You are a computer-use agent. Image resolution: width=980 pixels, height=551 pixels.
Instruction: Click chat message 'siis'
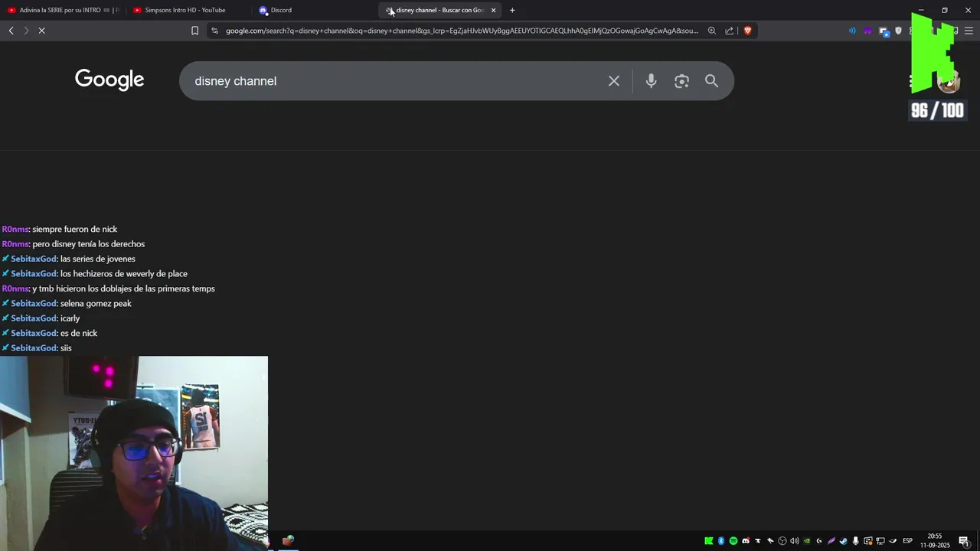(66, 348)
